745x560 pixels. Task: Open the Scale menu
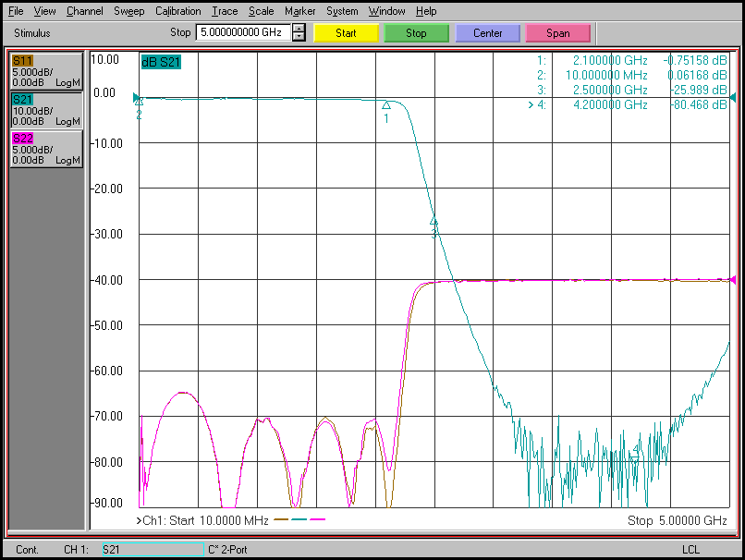click(261, 11)
